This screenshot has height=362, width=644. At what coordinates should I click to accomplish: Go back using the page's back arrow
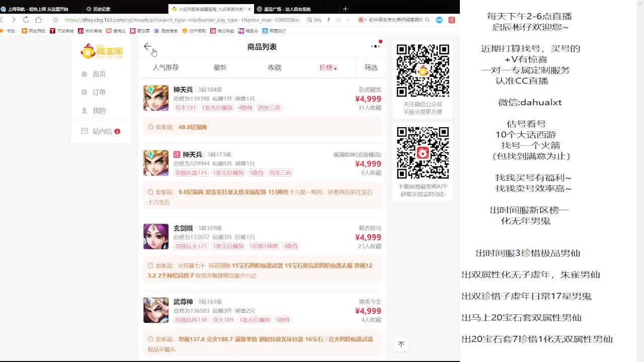[x=147, y=46]
